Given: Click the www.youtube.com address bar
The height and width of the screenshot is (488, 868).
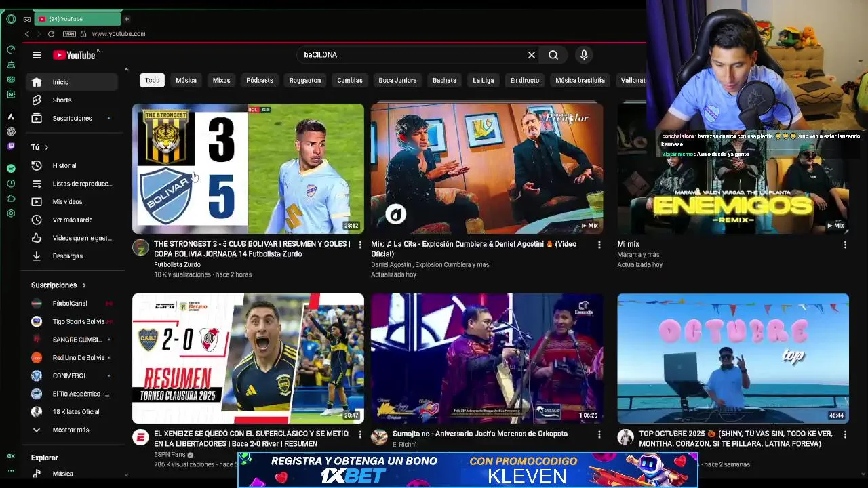Looking at the screenshot, I should 119,34.
